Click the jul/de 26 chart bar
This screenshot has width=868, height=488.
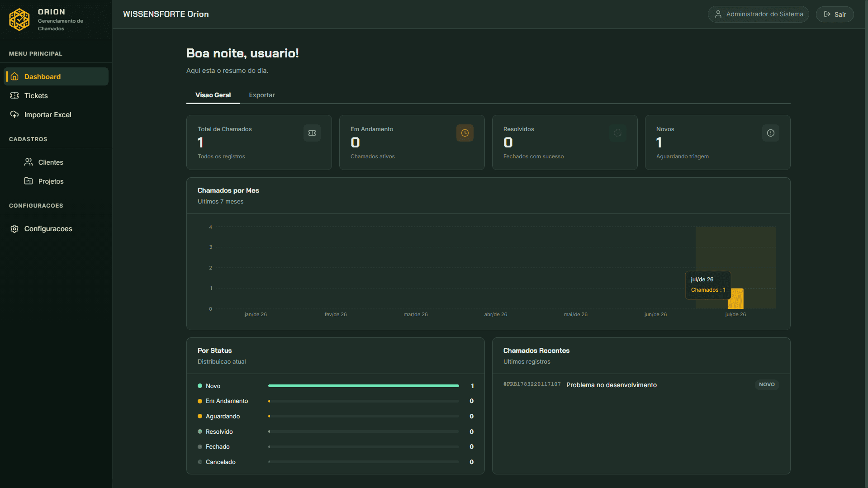click(735, 298)
